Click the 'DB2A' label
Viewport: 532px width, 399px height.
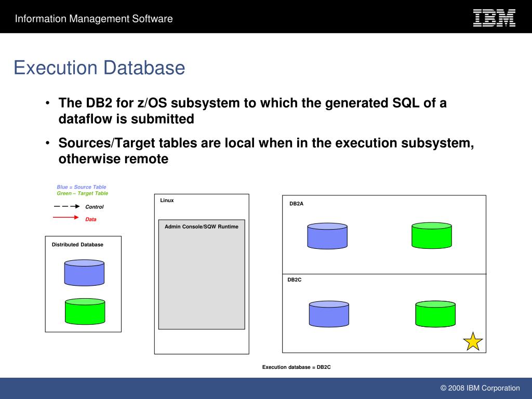[x=297, y=204]
